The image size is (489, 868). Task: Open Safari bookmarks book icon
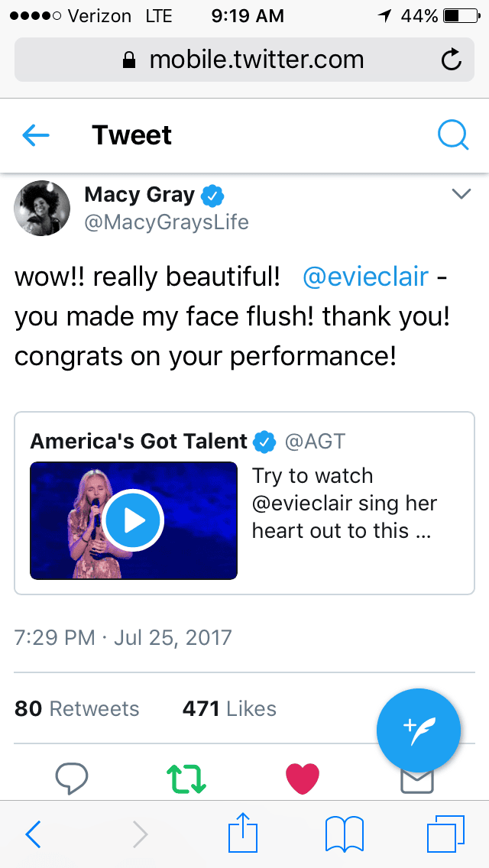coord(345,834)
